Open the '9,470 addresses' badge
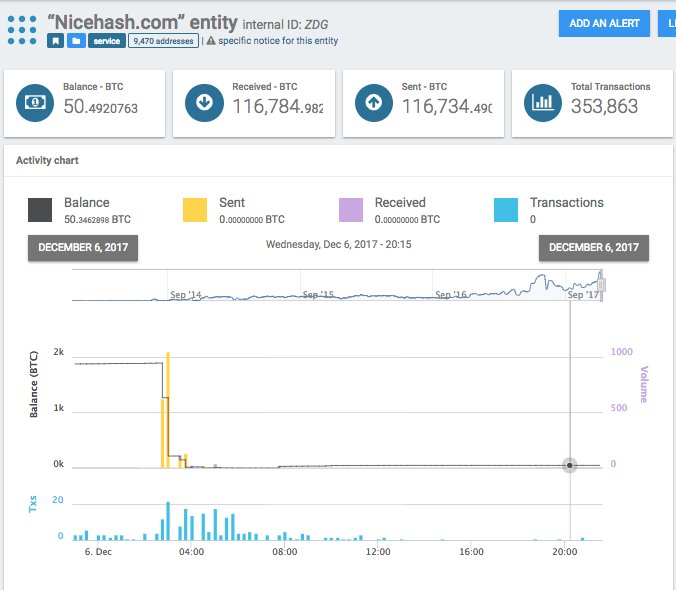 coord(163,41)
